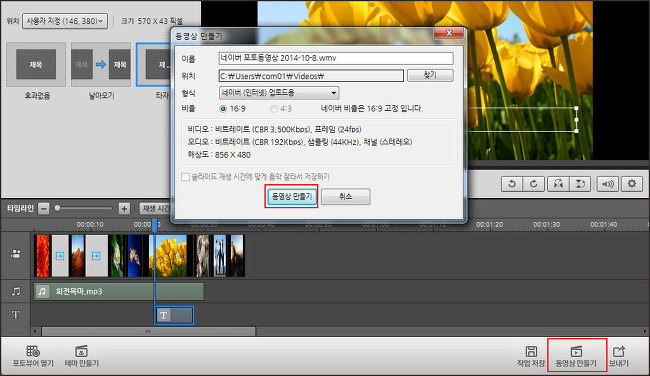The height and width of the screenshot is (376, 650).
Task: Click 동영상 만들기 in the bottom bar
Action: 576,356
